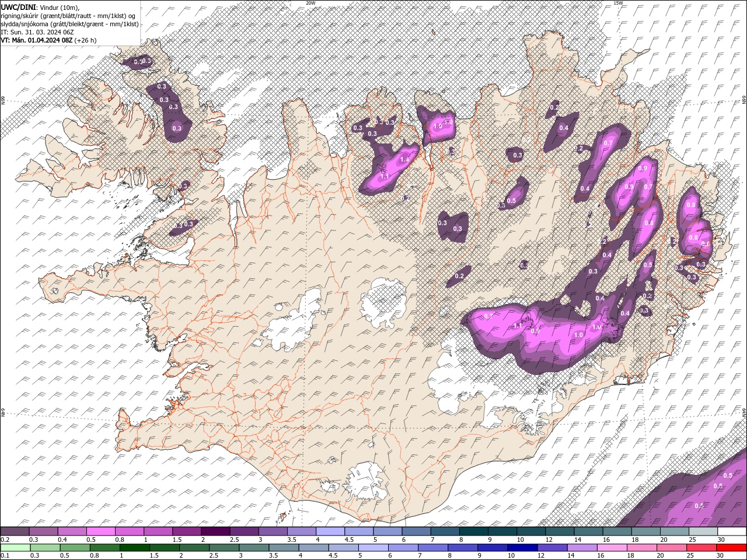Viewport: 747px width, 560px height.
Task: Select the bright pink 0.5 swatch in snow scale
Action: coord(100,531)
